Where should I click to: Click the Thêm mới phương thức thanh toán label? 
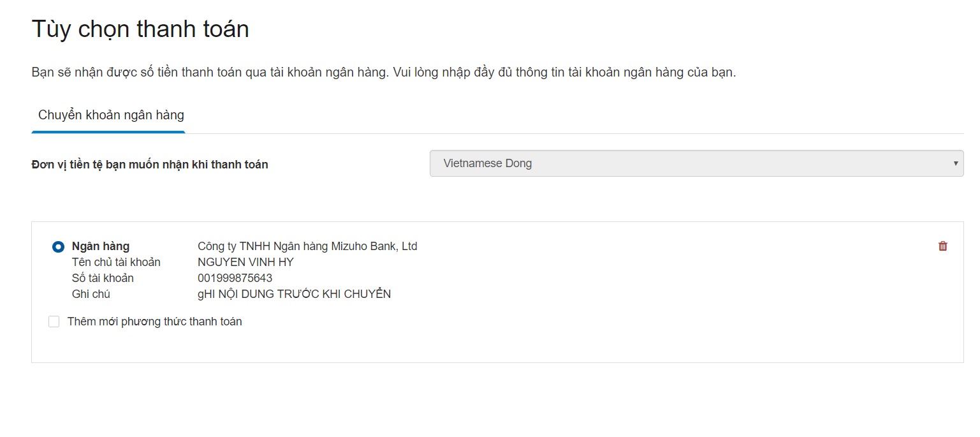point(155,322)
